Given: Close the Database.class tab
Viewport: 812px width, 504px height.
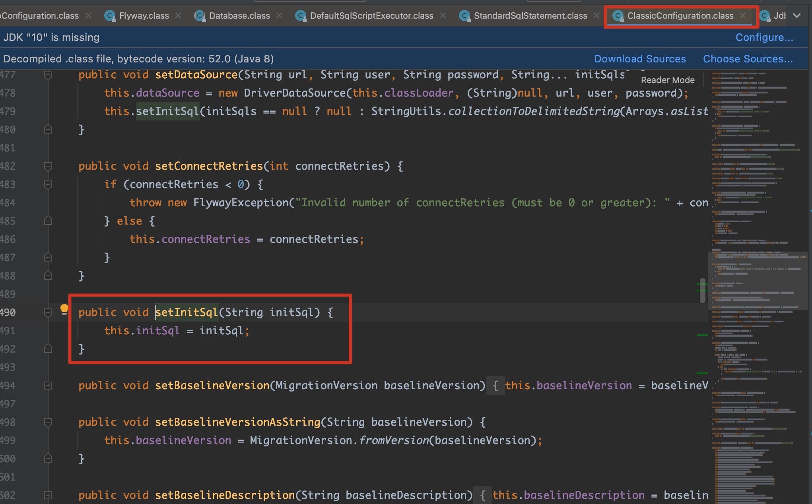Looking at the screenshot, I should pyautogui.click(x=280, y=16).
